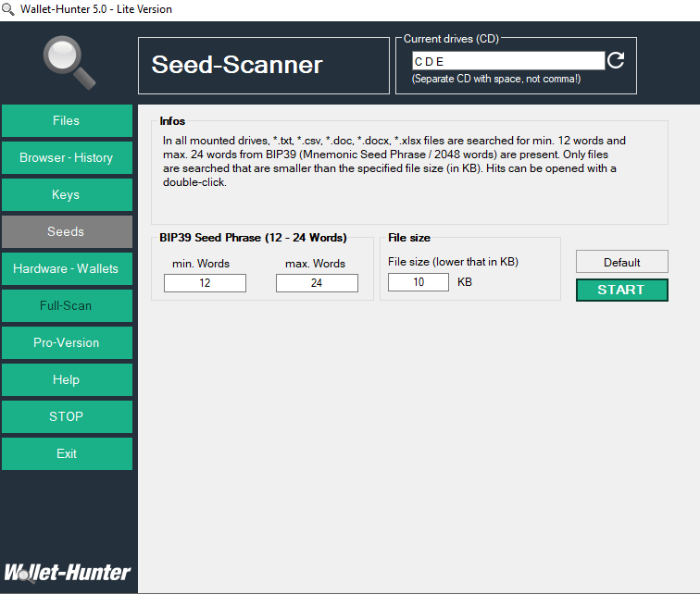Click 'File size (lower that in KB)' label
This screenshot has width=700, height=594.
coord(453,262)
